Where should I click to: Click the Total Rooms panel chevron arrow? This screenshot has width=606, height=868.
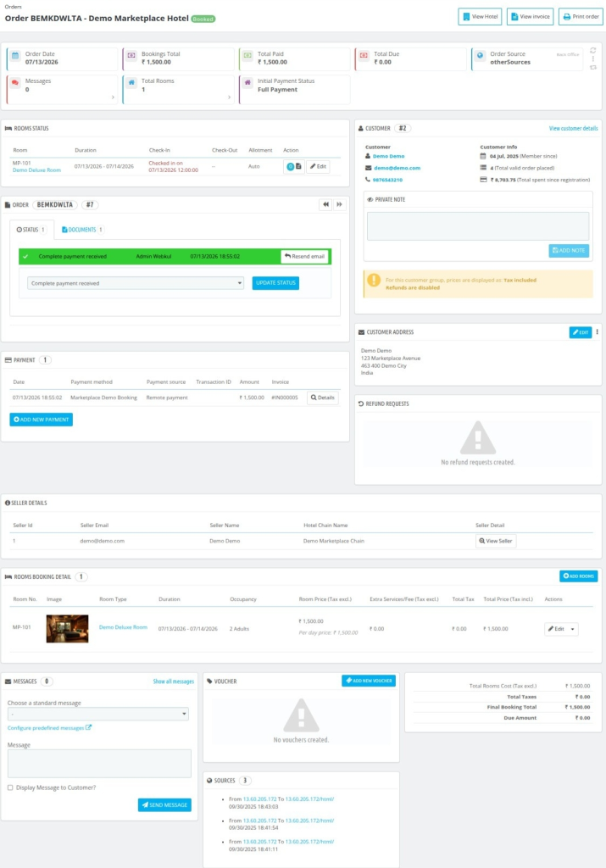click(229, 97)
